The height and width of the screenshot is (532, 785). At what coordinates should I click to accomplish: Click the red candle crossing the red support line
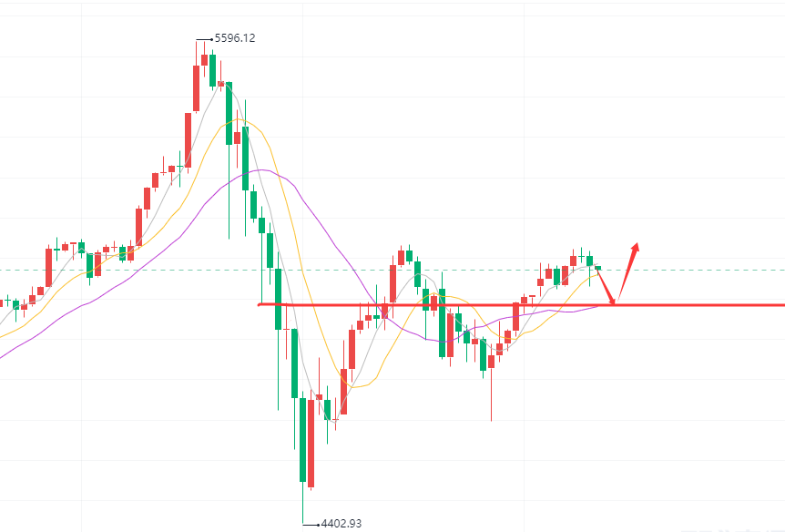coord(515,316)
